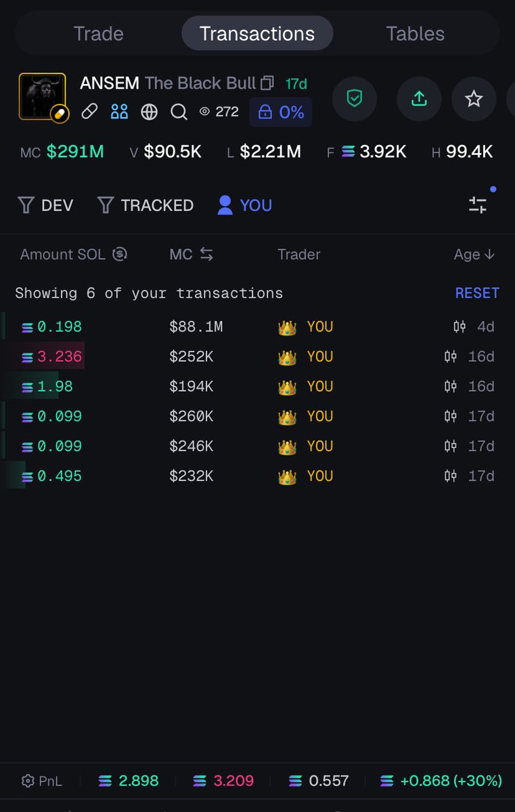
Task: Open the PnL settings gear
Action: (28, 781)
